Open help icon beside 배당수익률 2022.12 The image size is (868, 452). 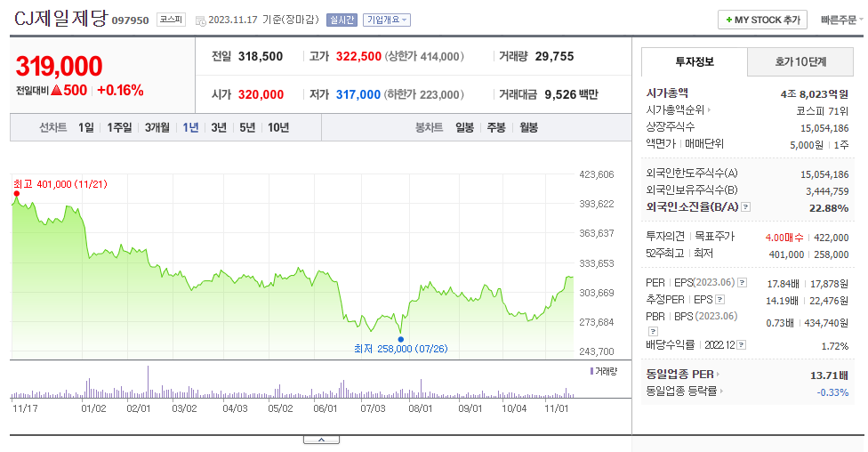[x=742, y=345]
